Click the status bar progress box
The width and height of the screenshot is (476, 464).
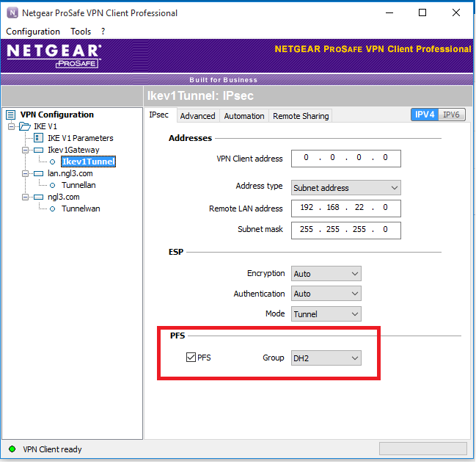pos(423,449)
